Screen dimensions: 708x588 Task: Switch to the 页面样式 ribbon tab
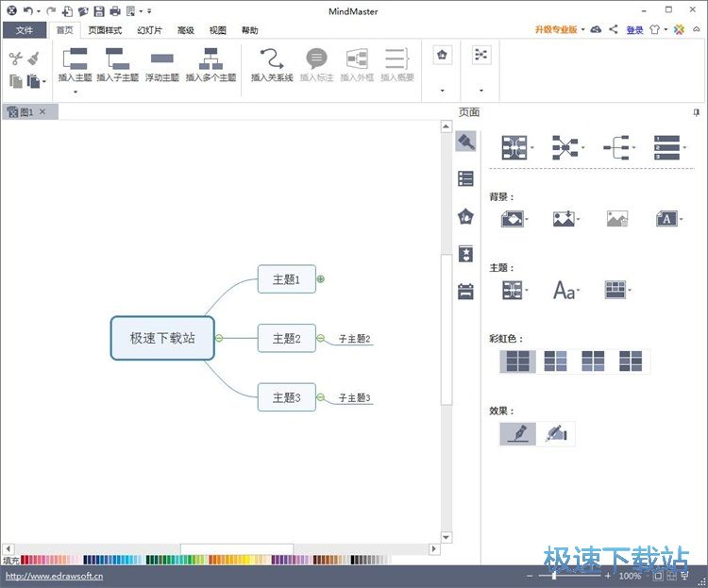[x=105, y=30]
